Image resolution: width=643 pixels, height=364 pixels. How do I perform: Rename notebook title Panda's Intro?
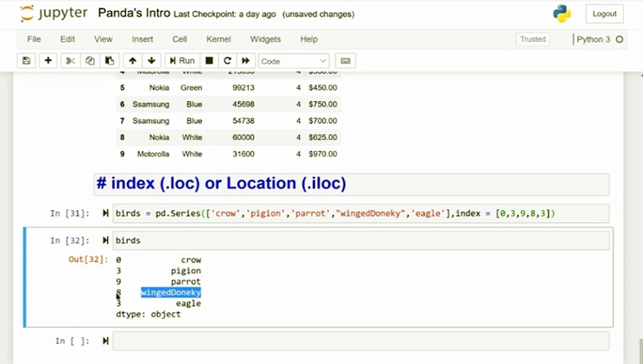pos(134,13)
